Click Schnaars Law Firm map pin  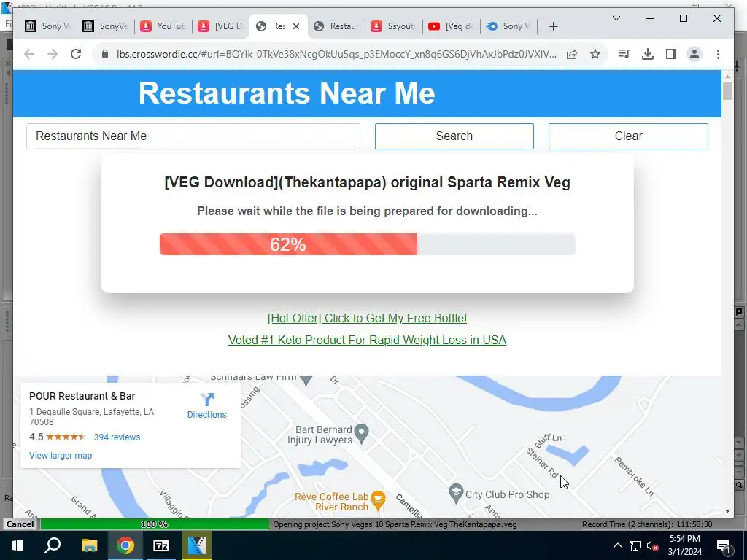(307, 380)
